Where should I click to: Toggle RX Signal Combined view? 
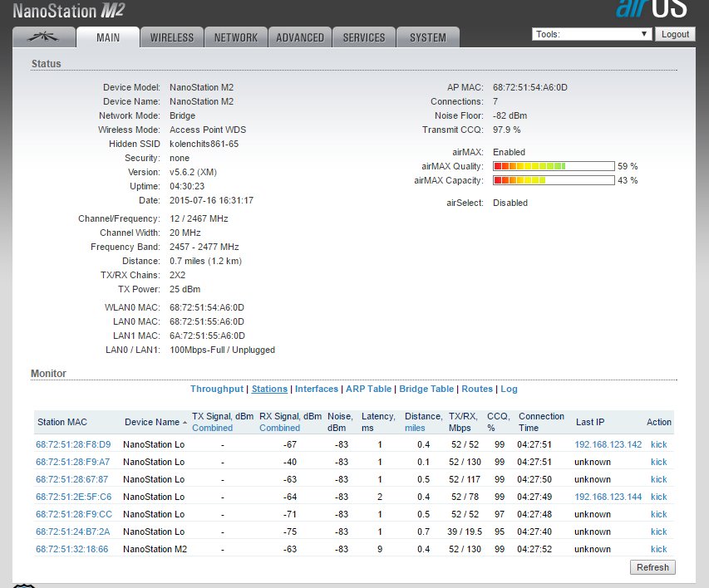coord(279,428)
